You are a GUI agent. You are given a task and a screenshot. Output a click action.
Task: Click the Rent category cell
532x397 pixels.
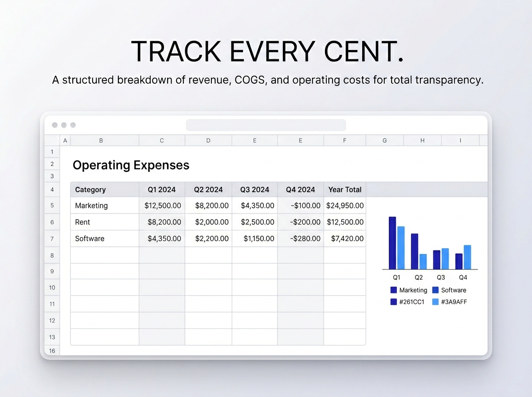[83, 222]
